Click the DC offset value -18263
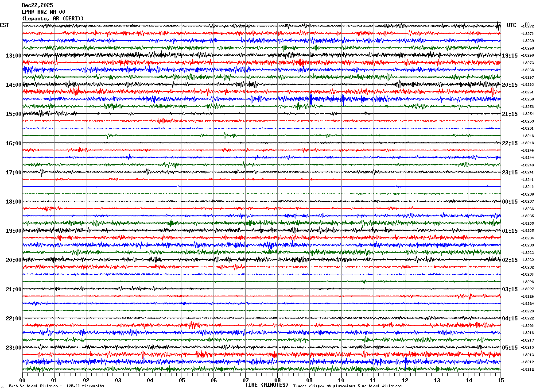 [528, 85]
